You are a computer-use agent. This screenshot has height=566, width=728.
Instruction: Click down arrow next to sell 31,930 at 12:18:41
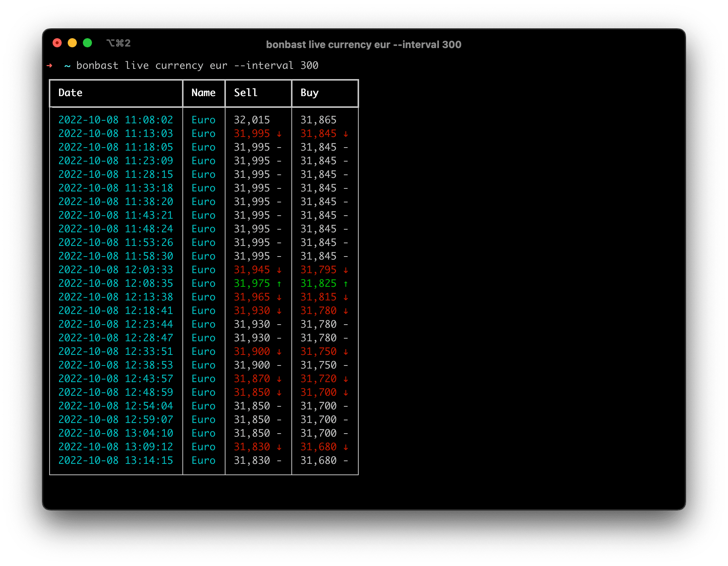coord(279,311)
